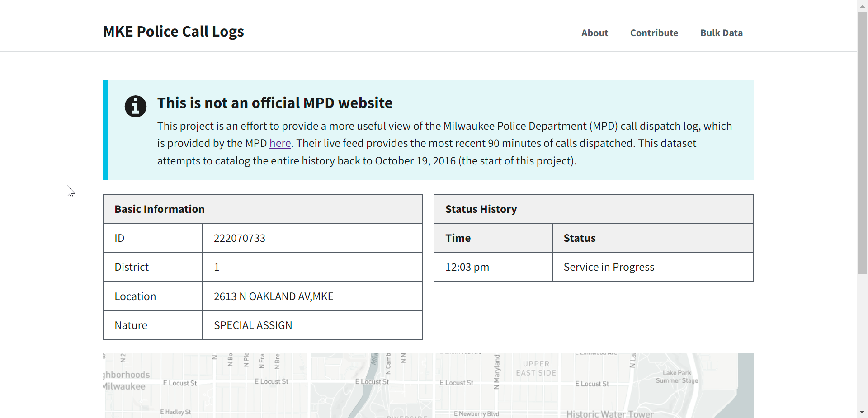The height and width of the screenshot is (418, 868).
Task: Click Upper East Side label on map
Action: point(536,368)
